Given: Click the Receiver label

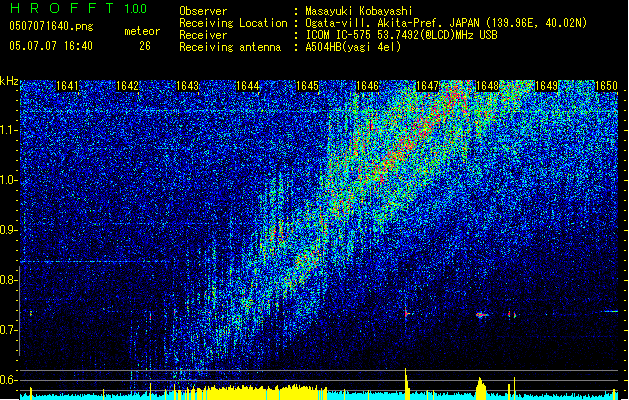Looking at the screenshot, I should coord(203,35).
